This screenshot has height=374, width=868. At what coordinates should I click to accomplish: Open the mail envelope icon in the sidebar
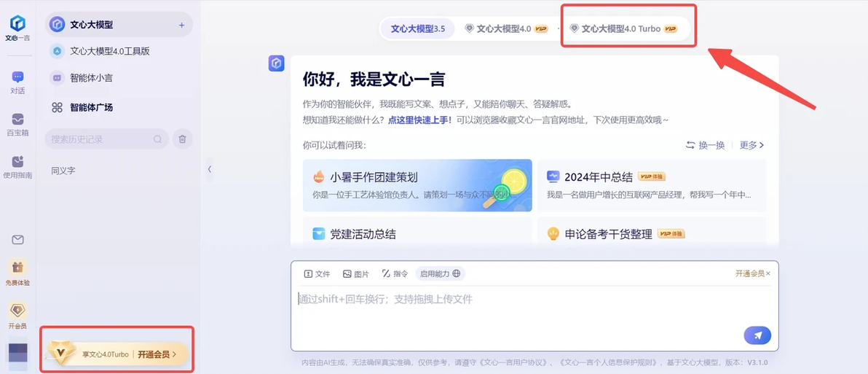tap(17, 239)
